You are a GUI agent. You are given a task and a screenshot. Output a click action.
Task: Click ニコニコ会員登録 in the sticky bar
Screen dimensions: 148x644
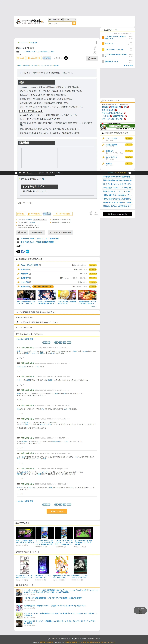tap(121, 173)
